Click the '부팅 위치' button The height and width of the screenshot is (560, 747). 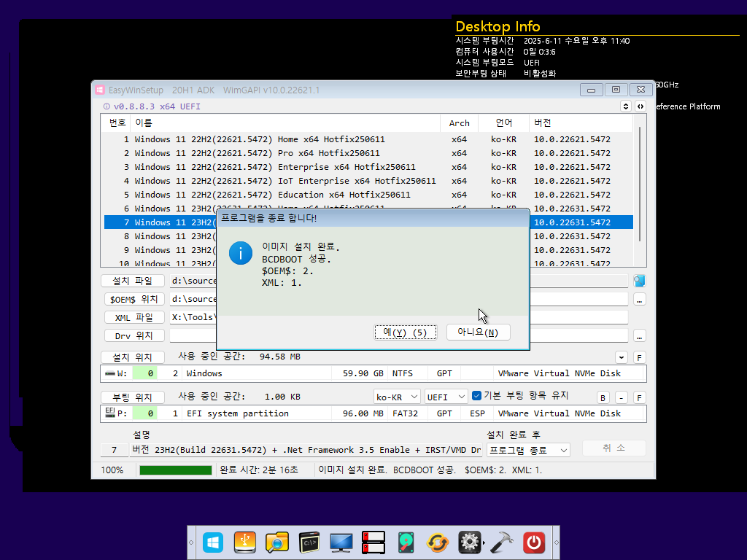[133, 397]
